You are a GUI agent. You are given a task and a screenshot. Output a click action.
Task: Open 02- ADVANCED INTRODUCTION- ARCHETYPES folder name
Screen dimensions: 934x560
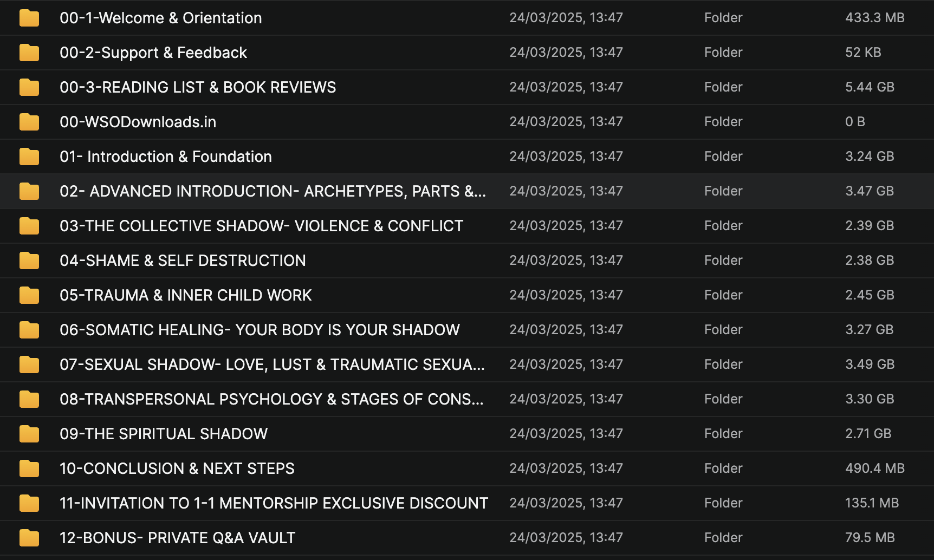273,191
